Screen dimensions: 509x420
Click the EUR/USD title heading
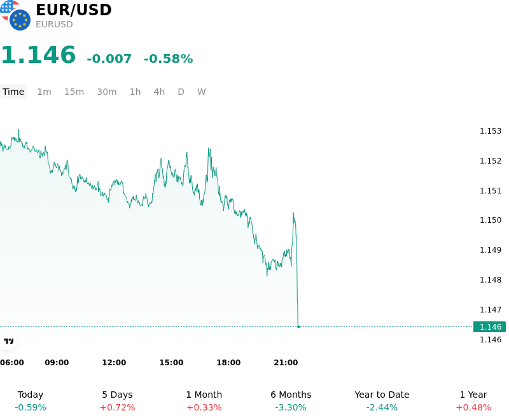74,10
